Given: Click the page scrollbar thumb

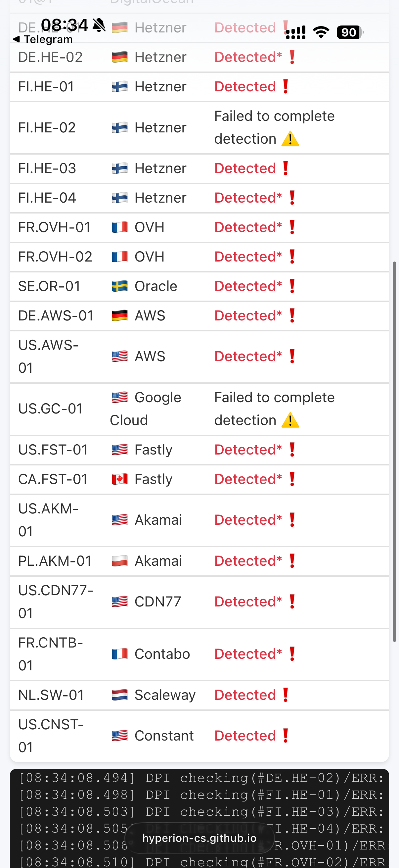Looking at the screenshot, I should [394, 452].
